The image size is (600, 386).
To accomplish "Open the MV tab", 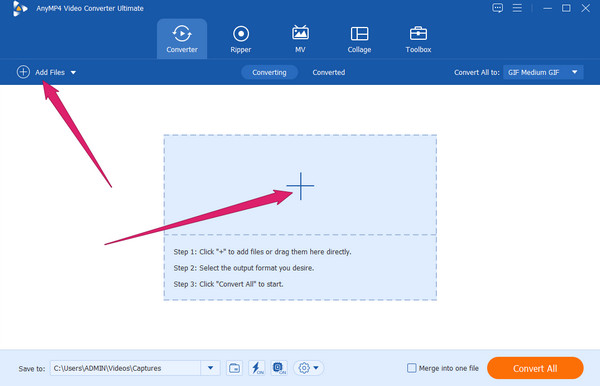I will (300, 39).
